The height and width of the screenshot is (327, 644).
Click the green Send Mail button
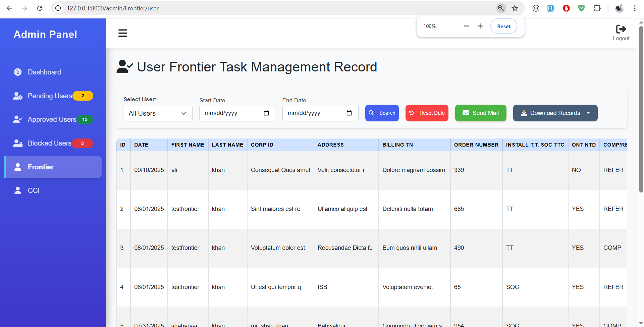pyautogui.click(x=480, y=113)
